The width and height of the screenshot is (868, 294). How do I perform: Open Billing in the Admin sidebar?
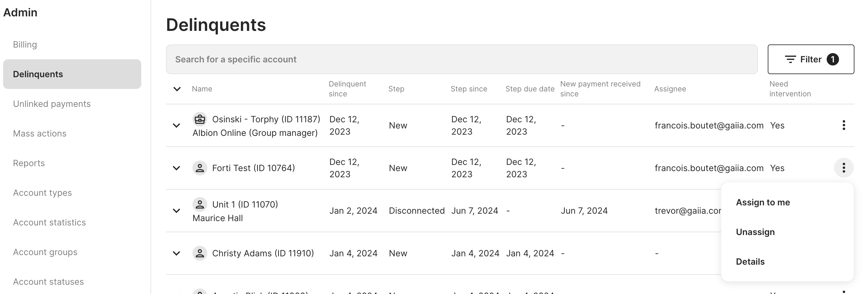pyautogui.click(x=72, y=44)
